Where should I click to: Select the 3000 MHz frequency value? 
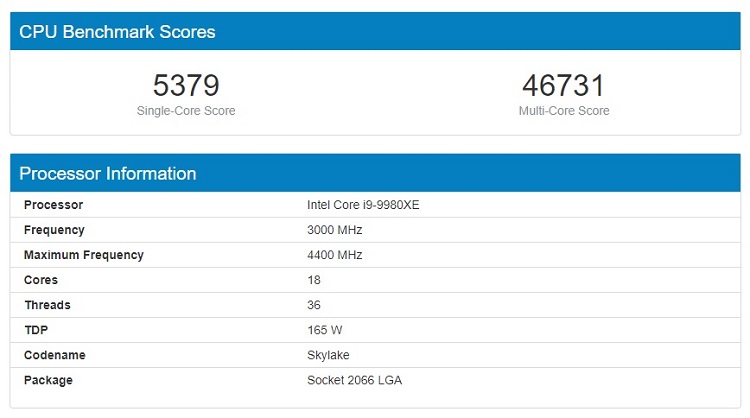[334, 230]
